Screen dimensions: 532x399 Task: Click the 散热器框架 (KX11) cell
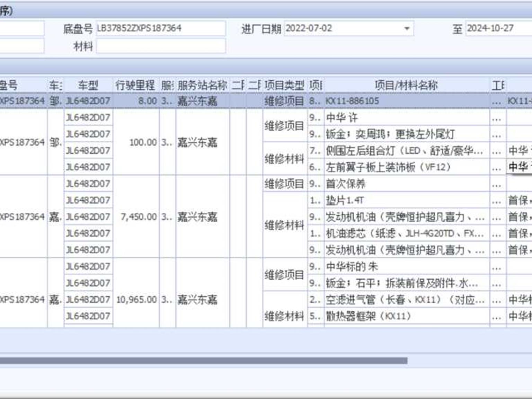point(407,316)
